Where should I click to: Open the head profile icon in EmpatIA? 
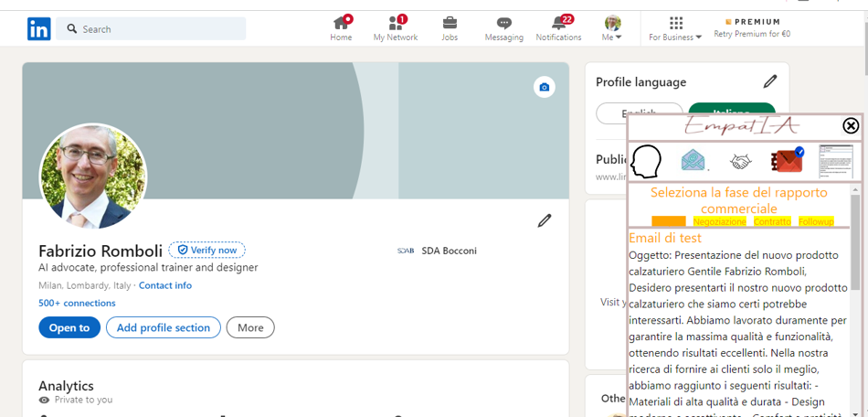[x=646, y=162]
